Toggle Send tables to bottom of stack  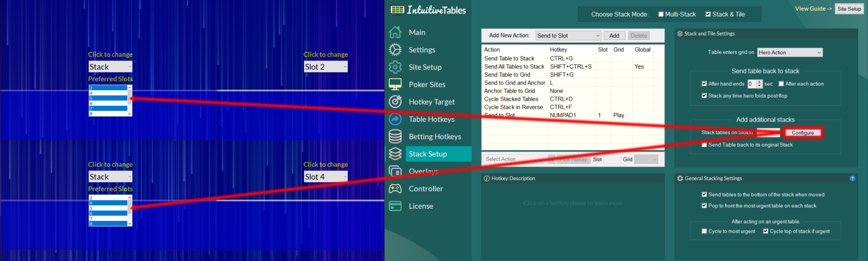[704, 195]
